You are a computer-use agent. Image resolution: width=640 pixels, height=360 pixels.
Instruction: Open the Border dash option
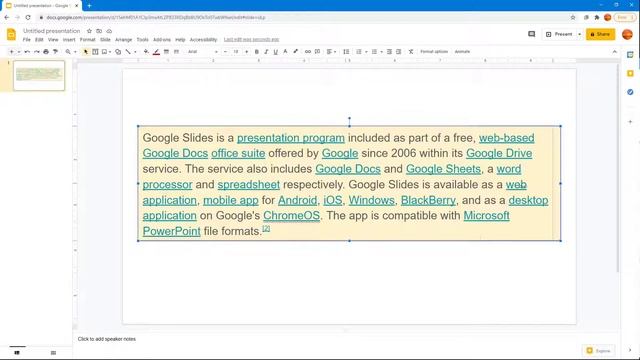point(176,52)
